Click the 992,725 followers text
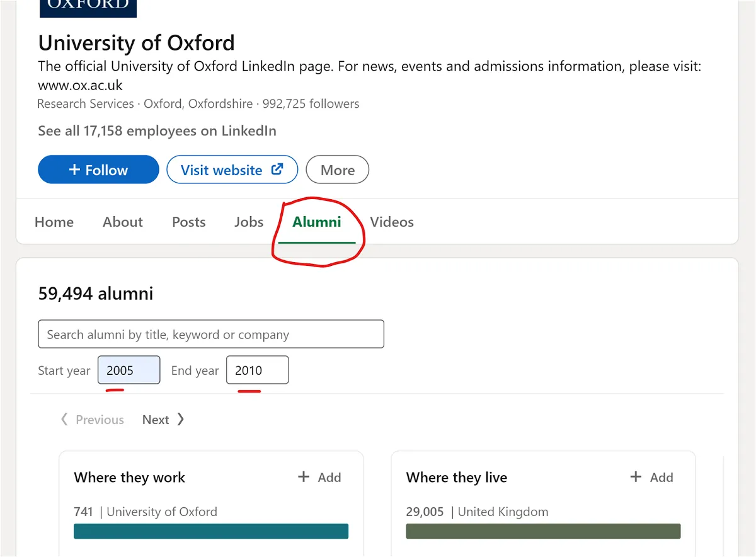756x557 pixels. click(311, 104)
